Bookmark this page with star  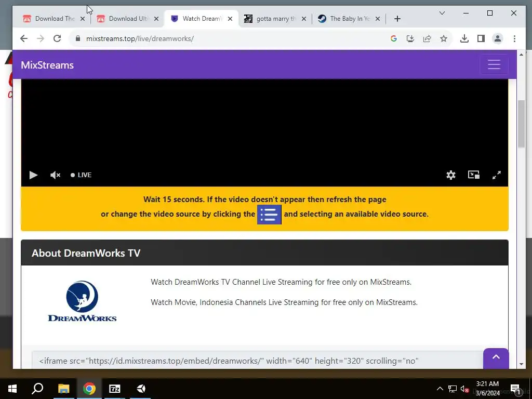point(444,38)
